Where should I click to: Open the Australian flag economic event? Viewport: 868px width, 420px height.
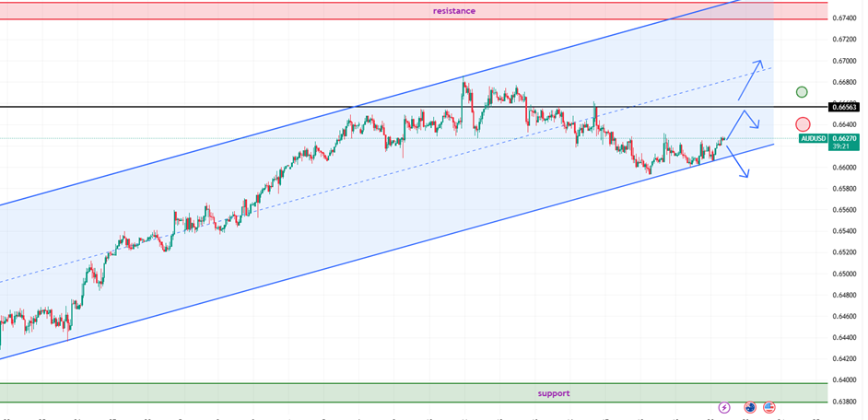(x=750, y=407)
